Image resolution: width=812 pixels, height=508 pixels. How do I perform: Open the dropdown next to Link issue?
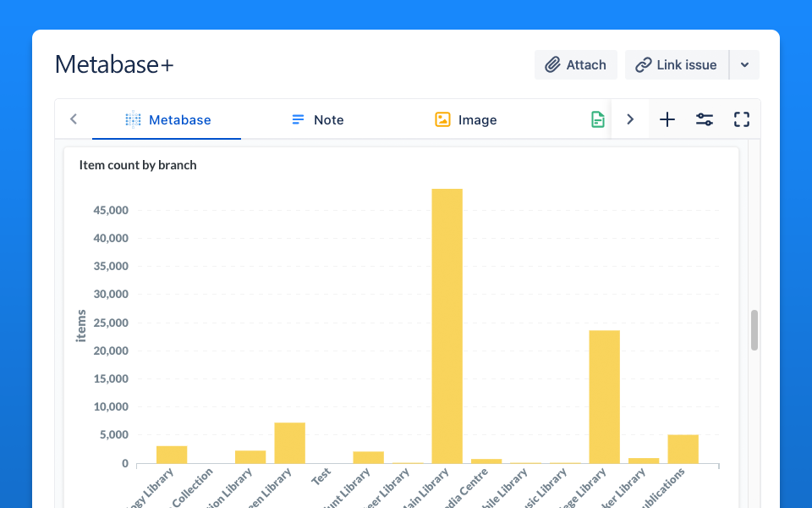point(744,65)
